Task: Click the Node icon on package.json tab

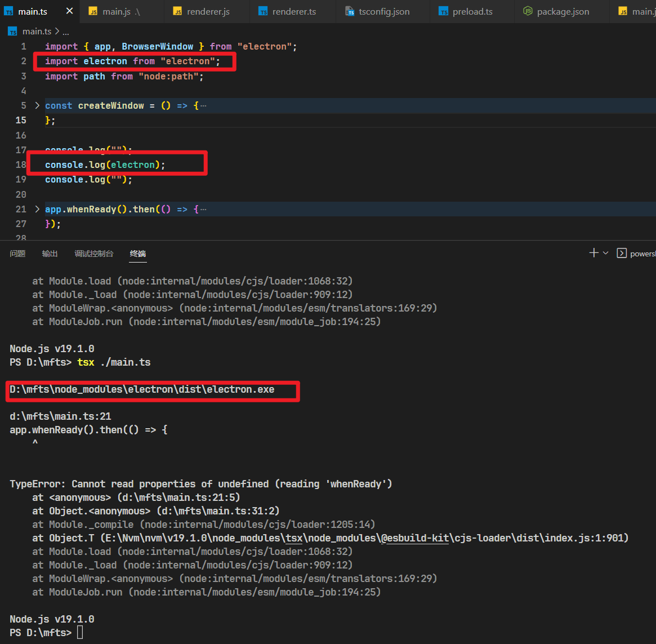Action: pos(528,11)
